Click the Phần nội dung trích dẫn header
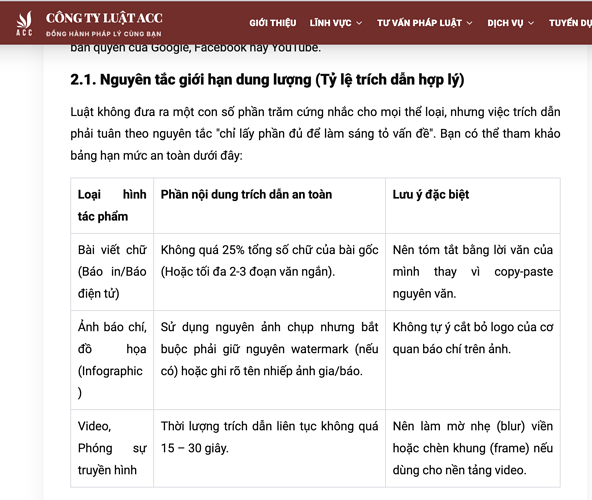Image resolution: width=592 pixels, height=500 pixels. (x=269, y=205)
